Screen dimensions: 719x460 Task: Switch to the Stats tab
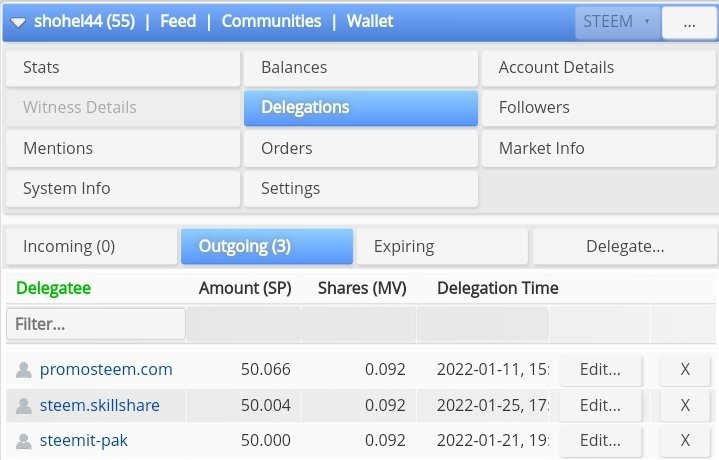click(x=123, y=68)
